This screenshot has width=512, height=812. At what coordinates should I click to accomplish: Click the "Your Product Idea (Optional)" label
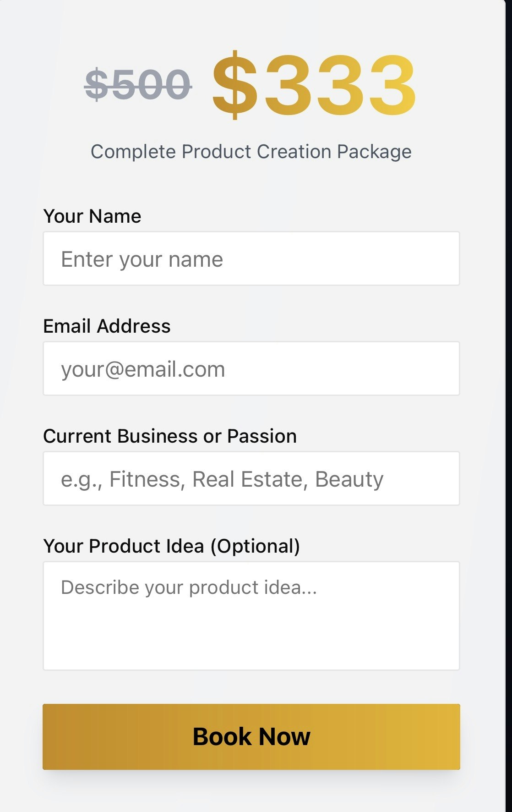coord(171,546)
